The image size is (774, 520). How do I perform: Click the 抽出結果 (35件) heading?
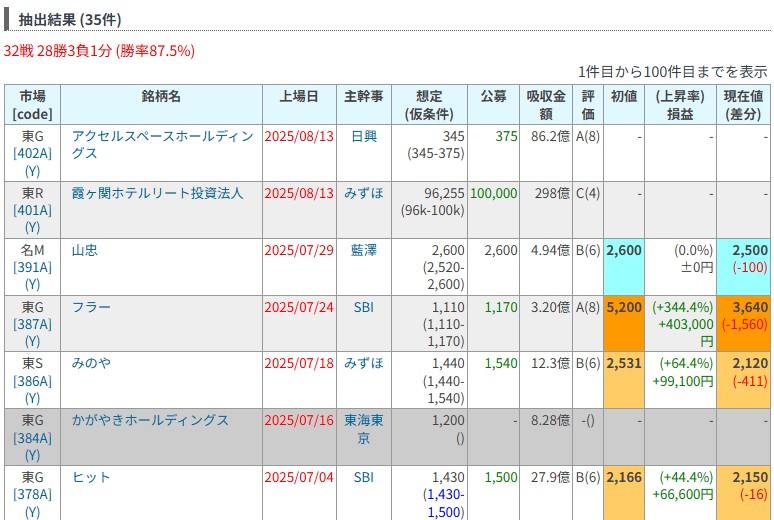tap(70, 20)
